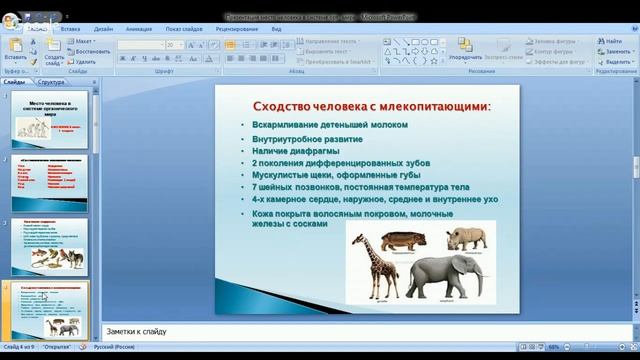Image resolution: width=640 pixels, height=360 pixels.
Task: Click the Reset (Восстановить) slide button
Action: point(89,52)
